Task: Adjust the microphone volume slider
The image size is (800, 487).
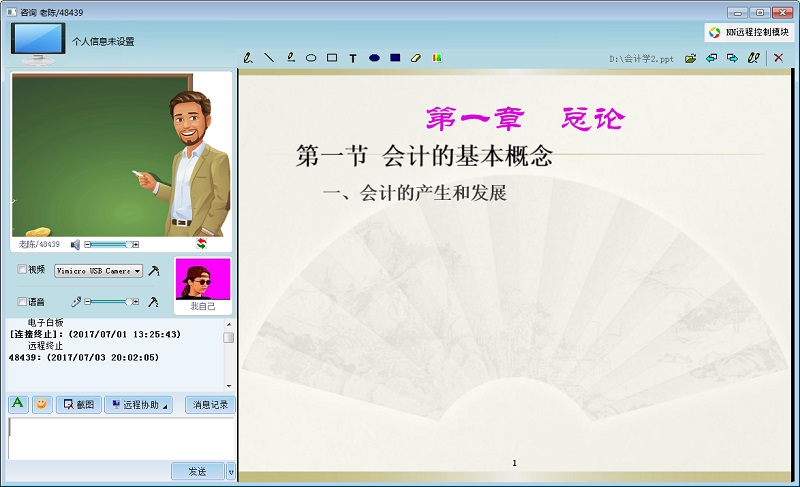Action: [111, 302]
